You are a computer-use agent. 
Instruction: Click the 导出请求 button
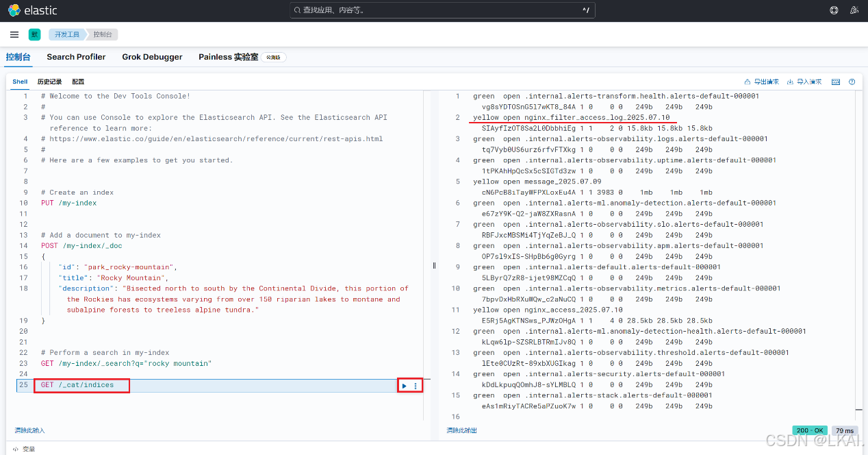tap(762, 82)
